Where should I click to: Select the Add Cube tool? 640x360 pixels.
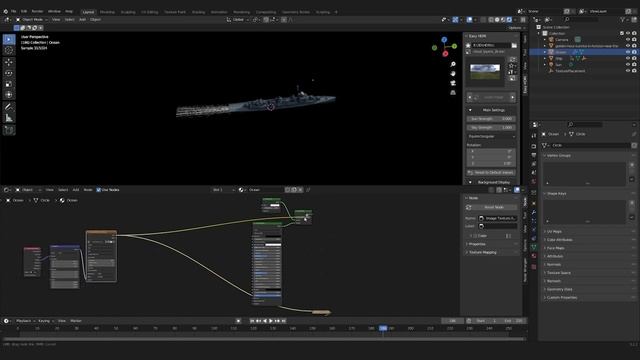tap(9, 130)
